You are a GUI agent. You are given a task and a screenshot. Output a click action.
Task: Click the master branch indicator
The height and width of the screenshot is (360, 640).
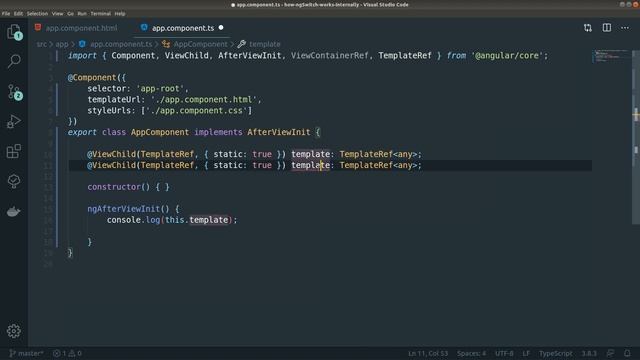tap(26, 353)
